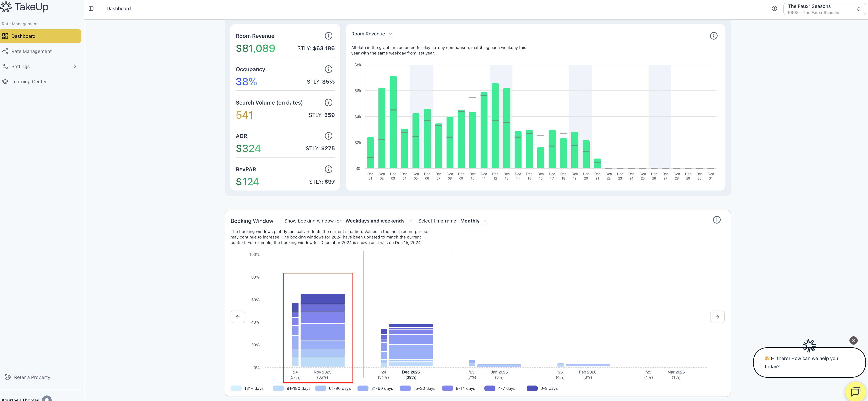Open the chat bubble icon
Viewport: 868px width, 401px height.
point(855,391)
